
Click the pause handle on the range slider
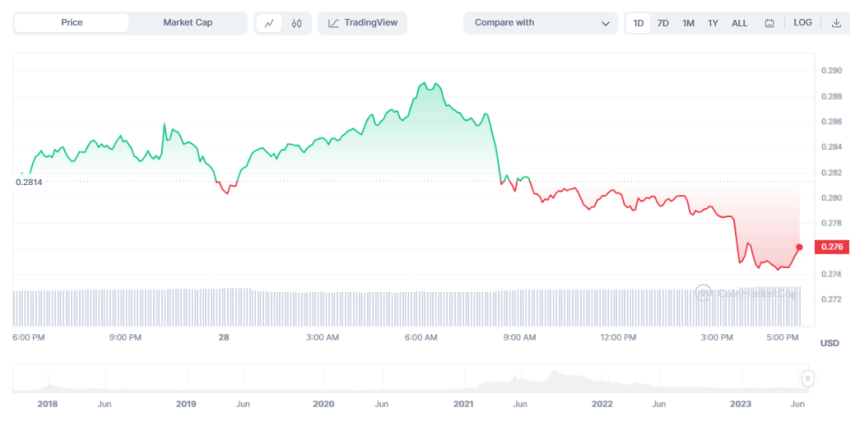pos(807,378)
